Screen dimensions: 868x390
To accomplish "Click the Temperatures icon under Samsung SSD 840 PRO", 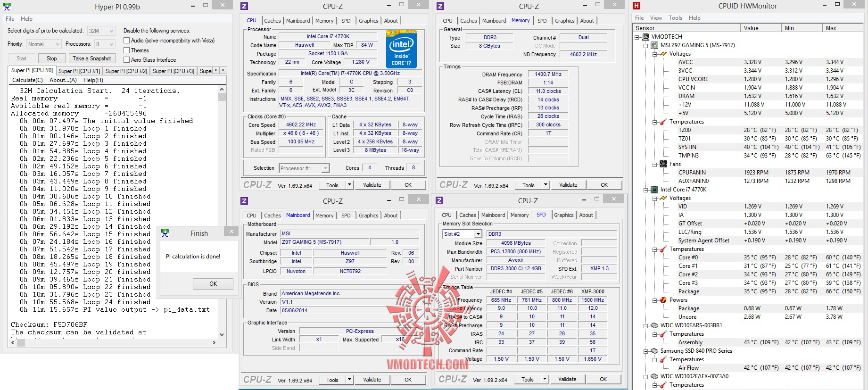I will pos(663,359).
